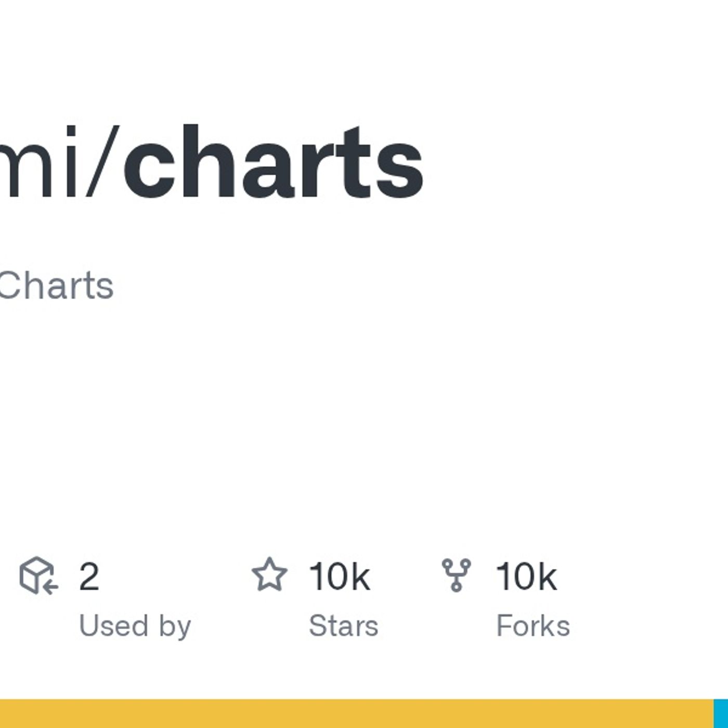728x728 pixels.
Task: Click the 10k count above Forks
Action: [x=526, y=577]
